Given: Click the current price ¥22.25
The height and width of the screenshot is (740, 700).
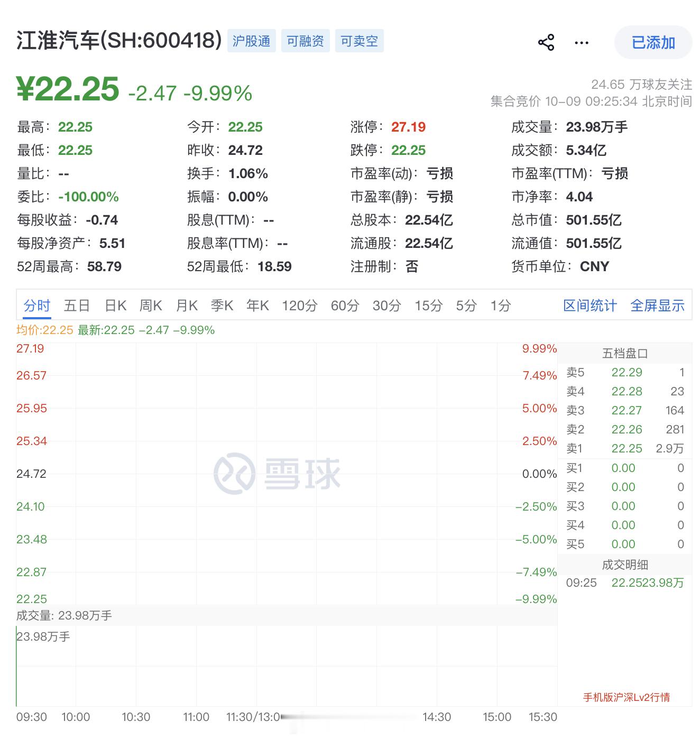Looking at the screenshot, I should (x=68, y=89).
